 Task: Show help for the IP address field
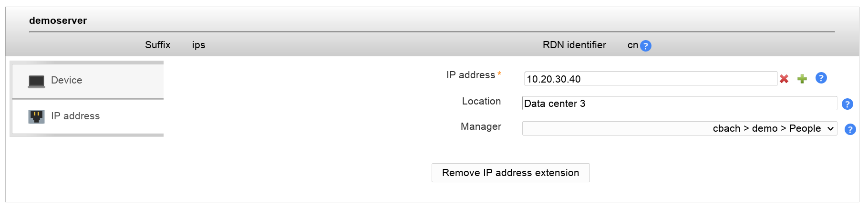(x=821, y=78)
